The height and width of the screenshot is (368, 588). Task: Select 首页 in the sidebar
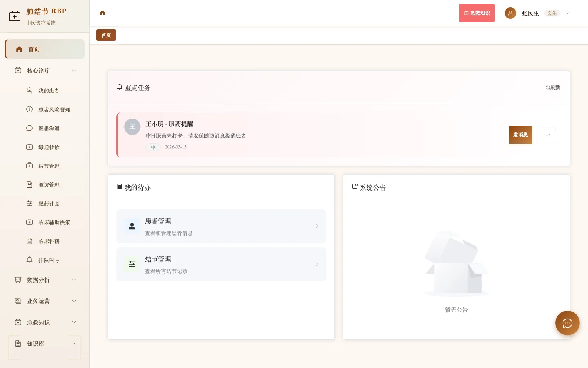[x=45, y=49]
